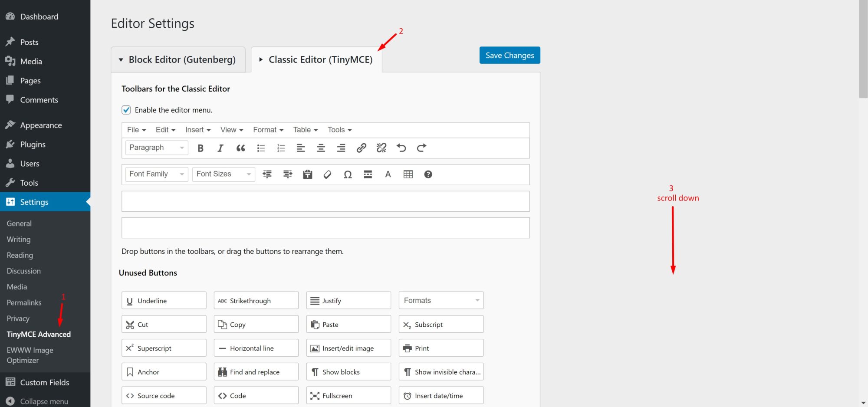This screenshot has height=407, width=868.
Task: Open the Edit menu in editor menubar
Action: 165,130
